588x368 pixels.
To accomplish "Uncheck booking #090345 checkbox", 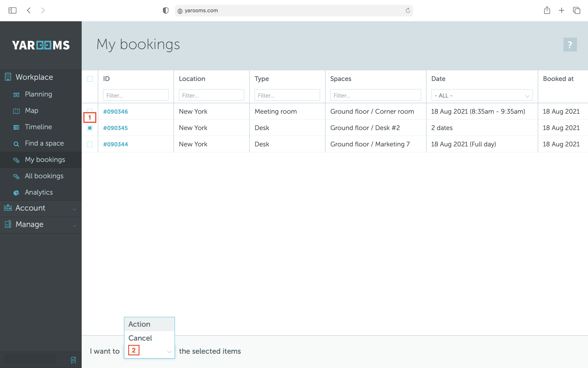I will click(x=90, y=128).
